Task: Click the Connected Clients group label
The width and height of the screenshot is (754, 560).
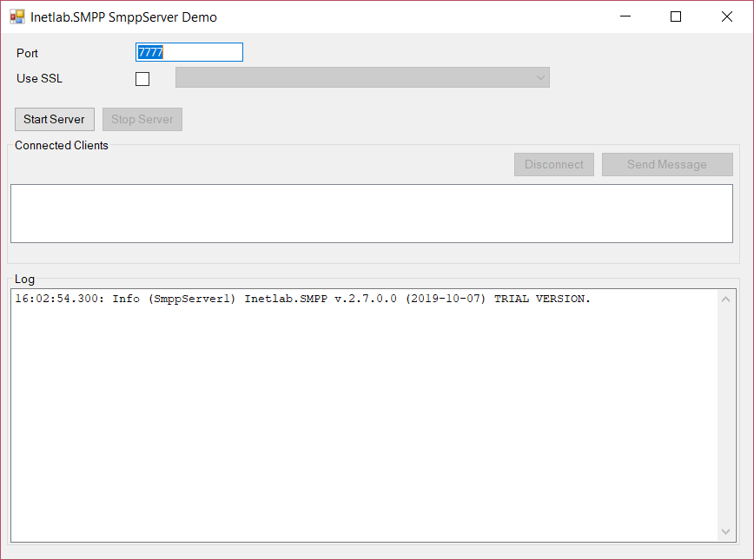Action: (62, 145)
